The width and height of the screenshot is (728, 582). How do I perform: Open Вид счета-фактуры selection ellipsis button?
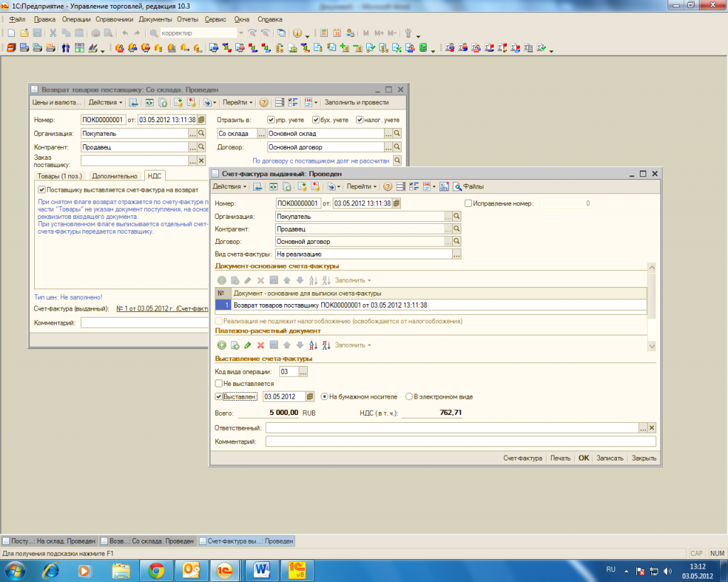tap(457, 254)
